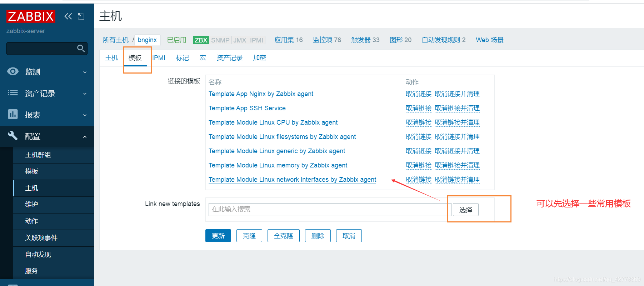Image resolution: width=644 pixels, height=286 pixels.
Task: Switch to the 标记 tab
Action: coord(183,58)
